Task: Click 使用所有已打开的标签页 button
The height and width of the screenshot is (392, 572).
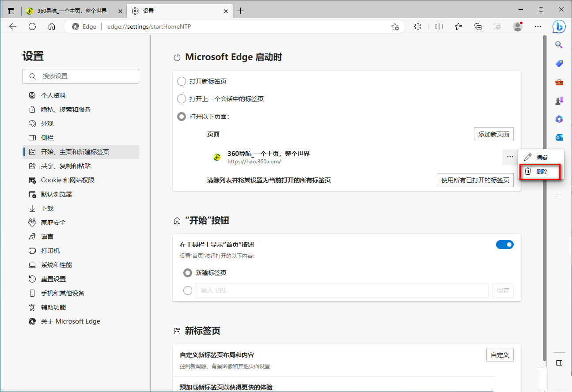Action: tap(475, 180)
